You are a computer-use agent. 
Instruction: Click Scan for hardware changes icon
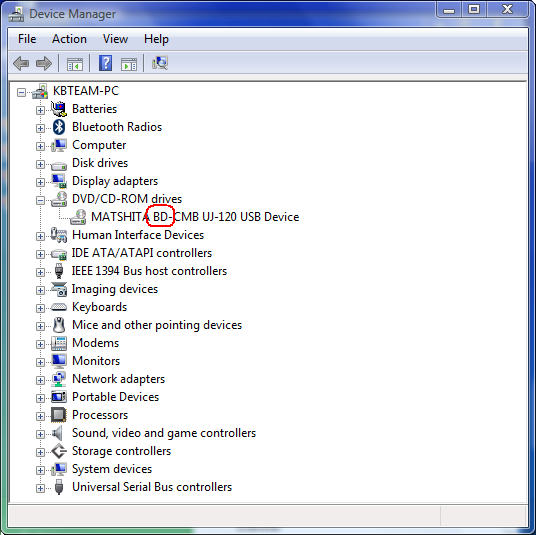coord(160,63)
